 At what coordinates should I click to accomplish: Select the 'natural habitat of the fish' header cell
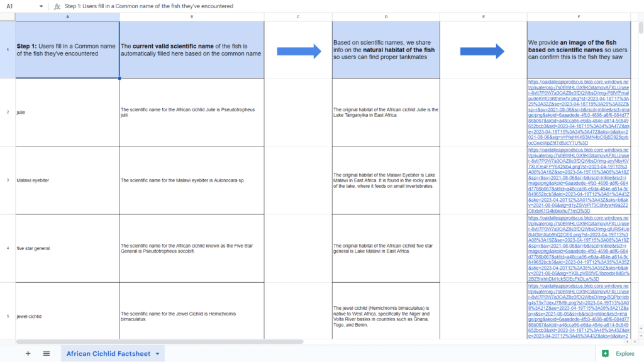[386, 50]
